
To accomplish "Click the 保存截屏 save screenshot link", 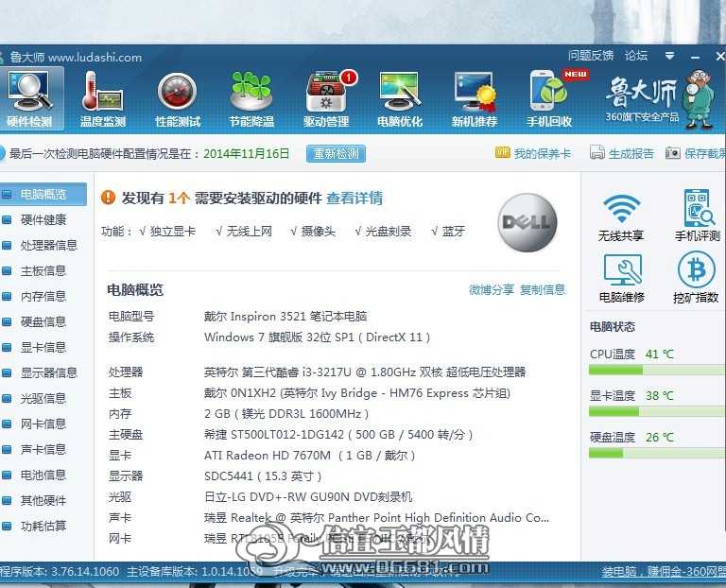I will 704,153.
